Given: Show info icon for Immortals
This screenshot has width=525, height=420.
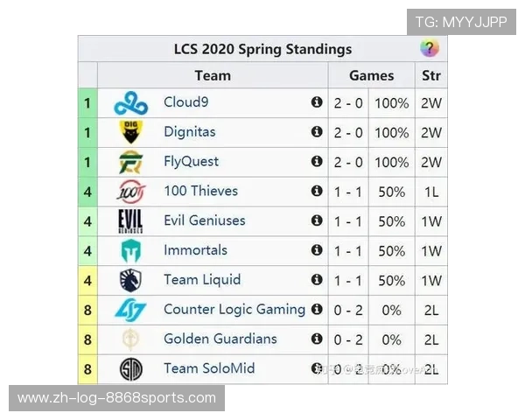Looking at the screenshot, I should 317,250.
